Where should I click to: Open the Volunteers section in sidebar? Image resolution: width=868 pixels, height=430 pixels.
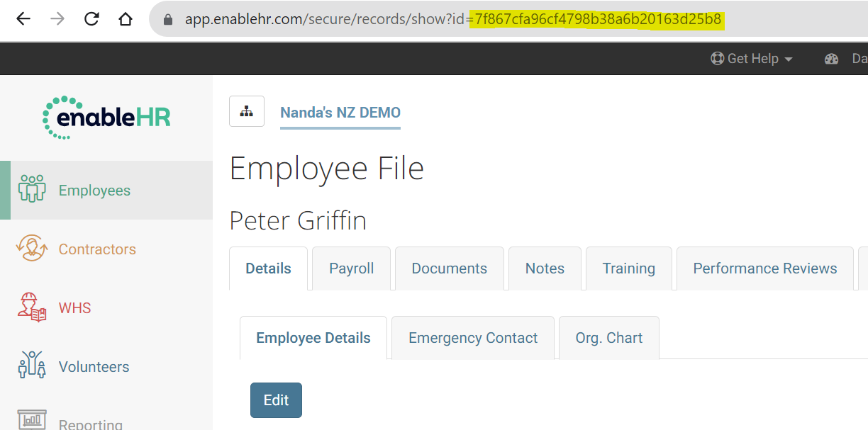click(x=106, y=366)
